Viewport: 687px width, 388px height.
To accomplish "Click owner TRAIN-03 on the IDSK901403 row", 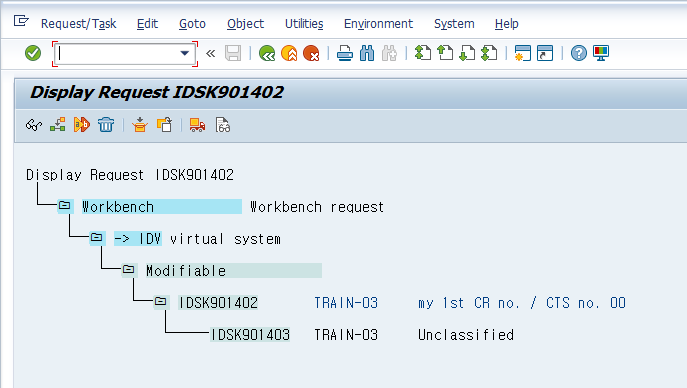I will pos(346,335).
